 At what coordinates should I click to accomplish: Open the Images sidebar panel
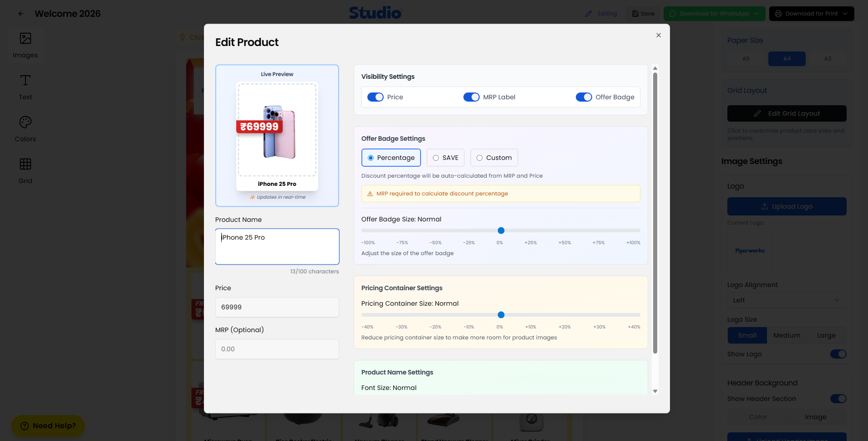click(x=25, y=45)
